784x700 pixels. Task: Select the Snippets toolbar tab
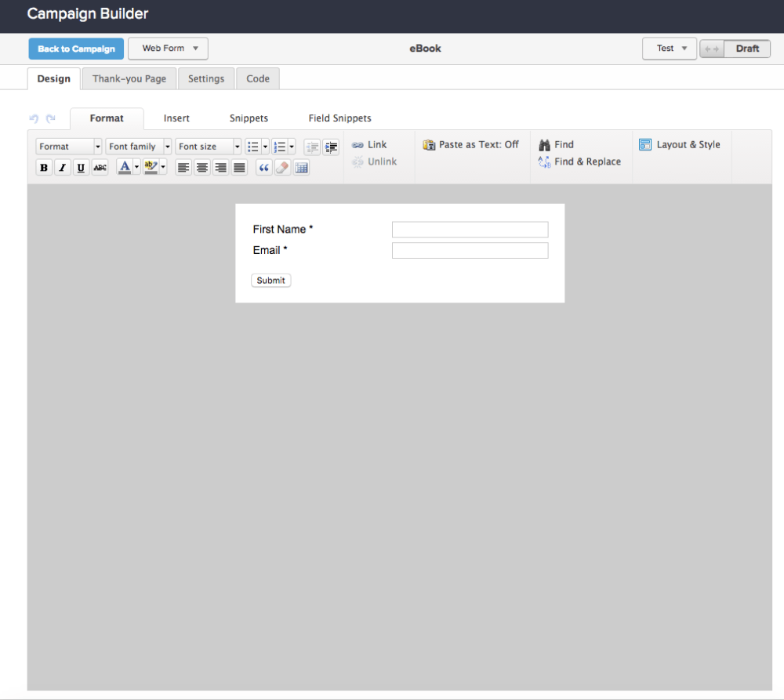tap(249, 118)
